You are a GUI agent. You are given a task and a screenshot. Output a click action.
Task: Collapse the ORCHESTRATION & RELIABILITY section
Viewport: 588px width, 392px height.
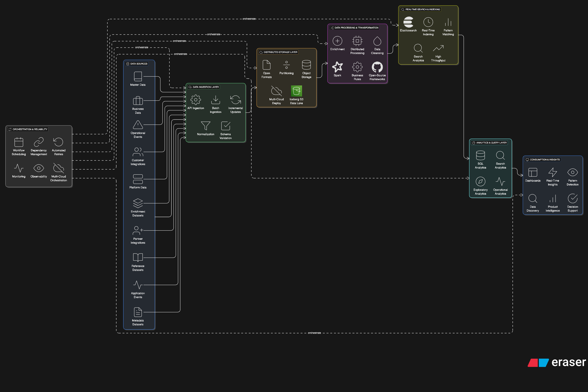27,129
